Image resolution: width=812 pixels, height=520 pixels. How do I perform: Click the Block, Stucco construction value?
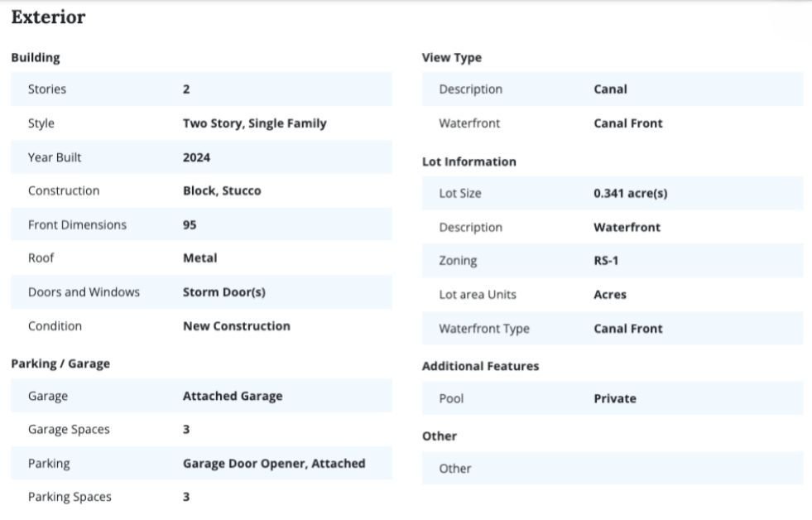(x=222, y=190)
